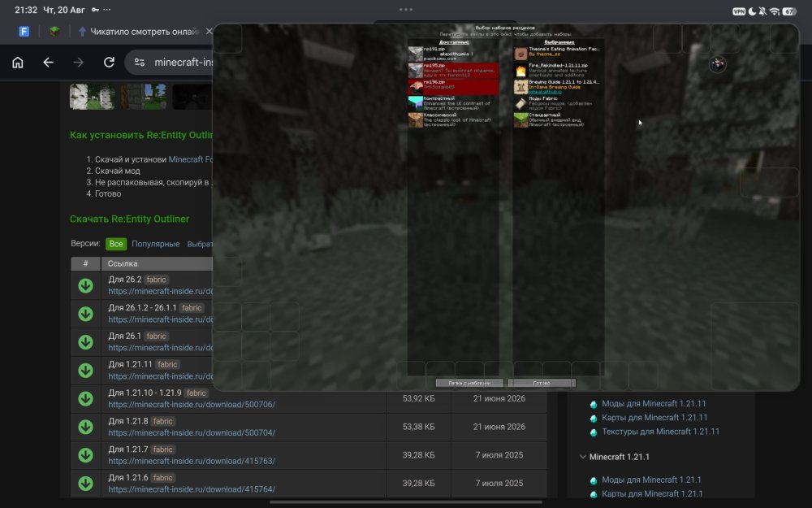The image size is (812, 508).
Task: Click the Выбранные column heading
Action: pos(559,42)
